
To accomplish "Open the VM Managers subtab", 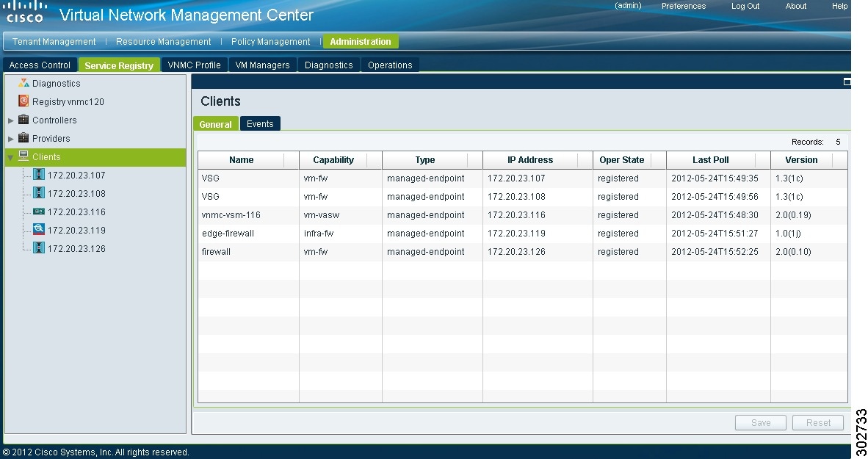I will [262, 65].
